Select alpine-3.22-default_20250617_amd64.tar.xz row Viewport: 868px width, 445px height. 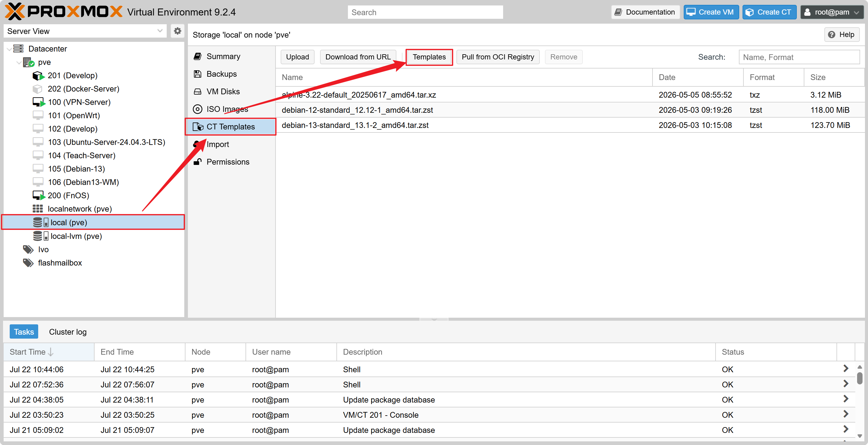[x=570, y=95]
